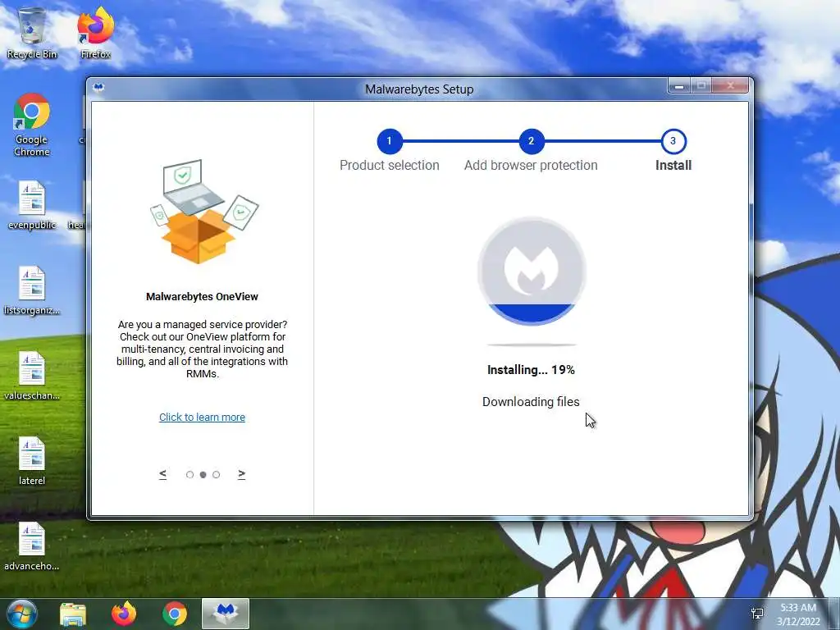Go to next promo slide arrow
Image resolution: width=840 pixels, height=630 pixels.
pyautogui.click(x=242, y=474)
